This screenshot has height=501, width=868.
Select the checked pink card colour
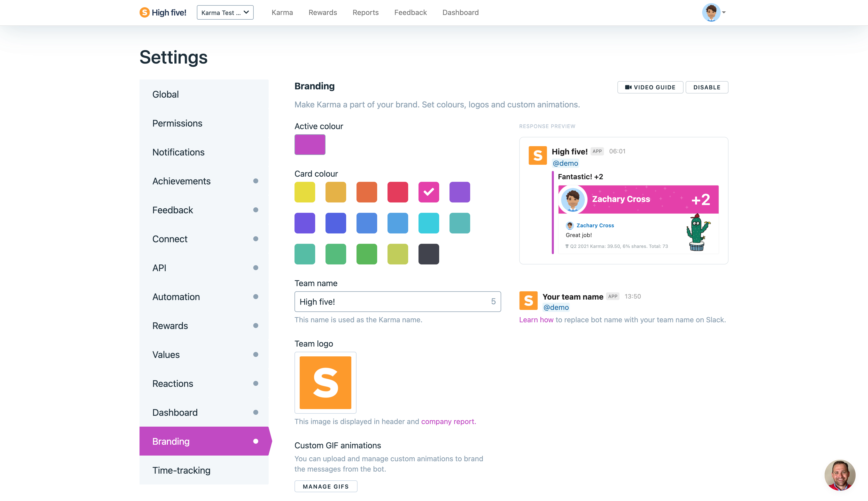coord(429,192)
